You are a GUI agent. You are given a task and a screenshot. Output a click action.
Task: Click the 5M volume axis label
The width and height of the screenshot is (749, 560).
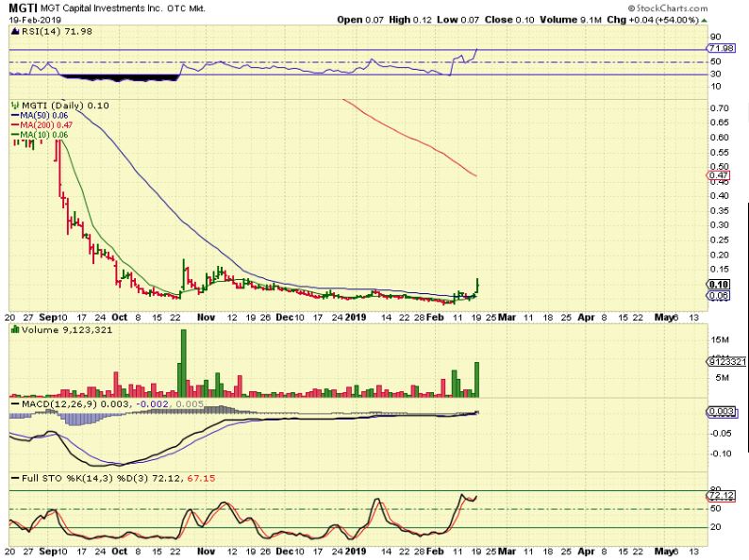coord(722,378)
